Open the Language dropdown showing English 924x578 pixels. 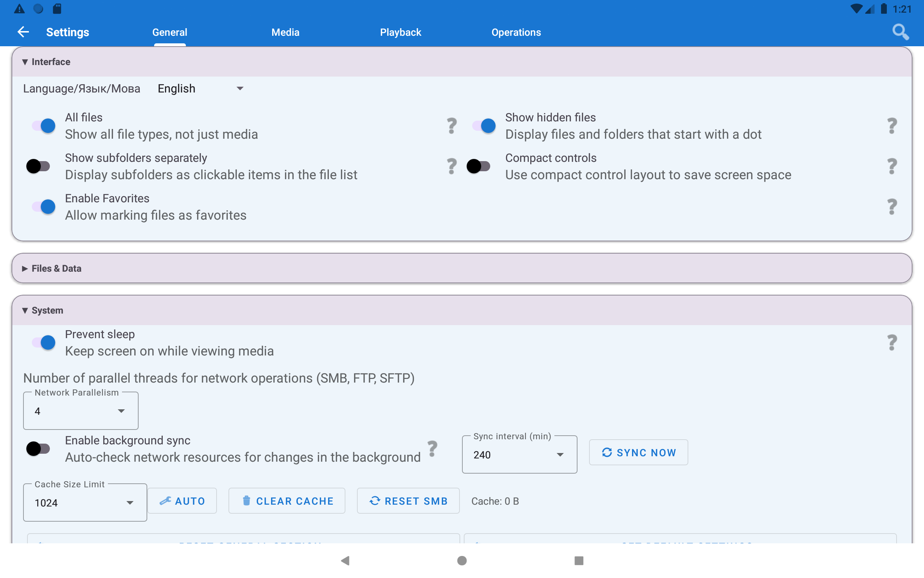coord(201,89)
